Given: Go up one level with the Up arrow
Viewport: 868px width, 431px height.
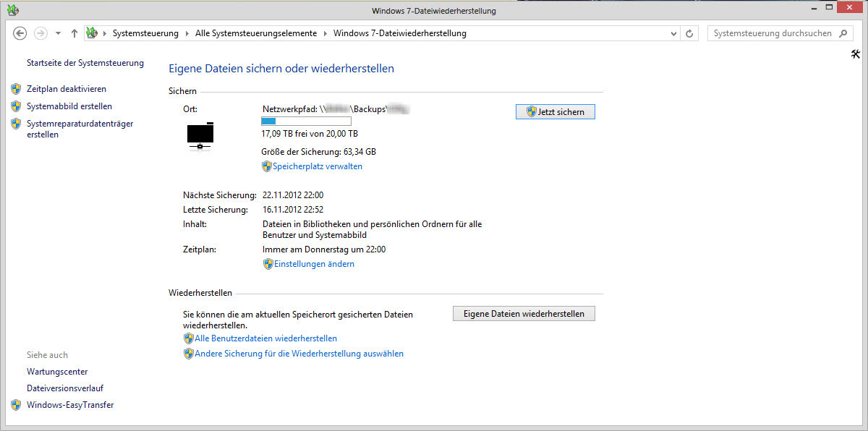Looking at the screenshot, I should click(75, 33).
